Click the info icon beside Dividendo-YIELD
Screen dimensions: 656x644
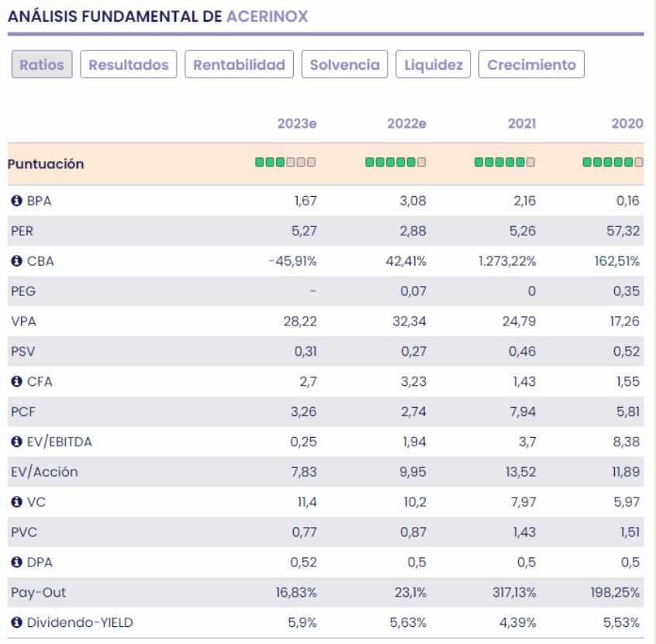(x=16, y=622)
